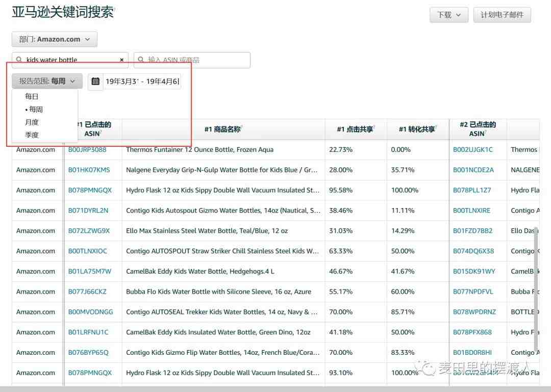Click the magnifier icon in the ASIN search box
551x392 pixels.
click(141, 60)
